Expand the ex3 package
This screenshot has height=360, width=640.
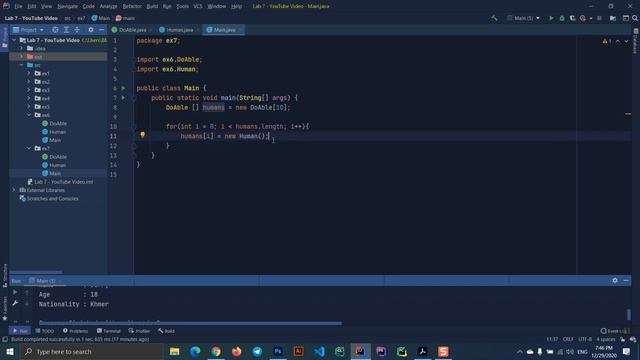[x=29, y=90]
